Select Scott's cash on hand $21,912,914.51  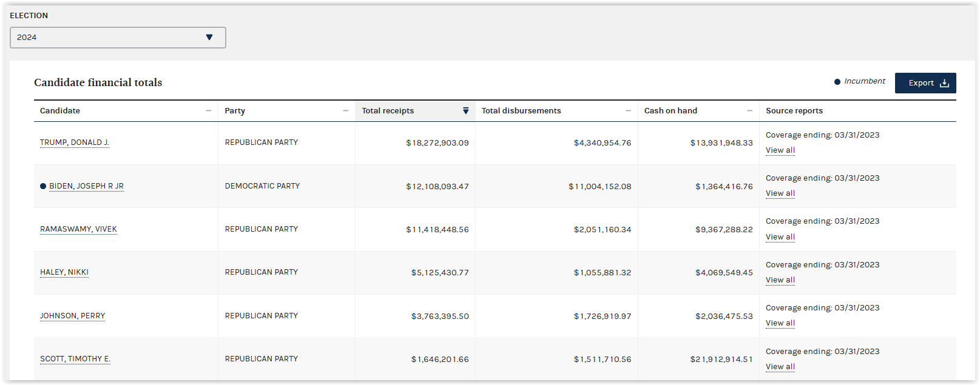coord(721,360)
